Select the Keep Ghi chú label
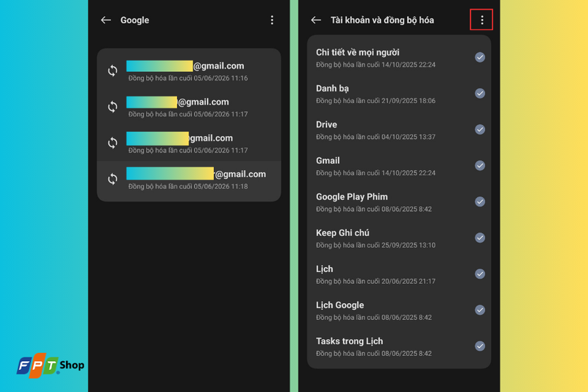The image size is (588, 392). click(x=343, y=233)
